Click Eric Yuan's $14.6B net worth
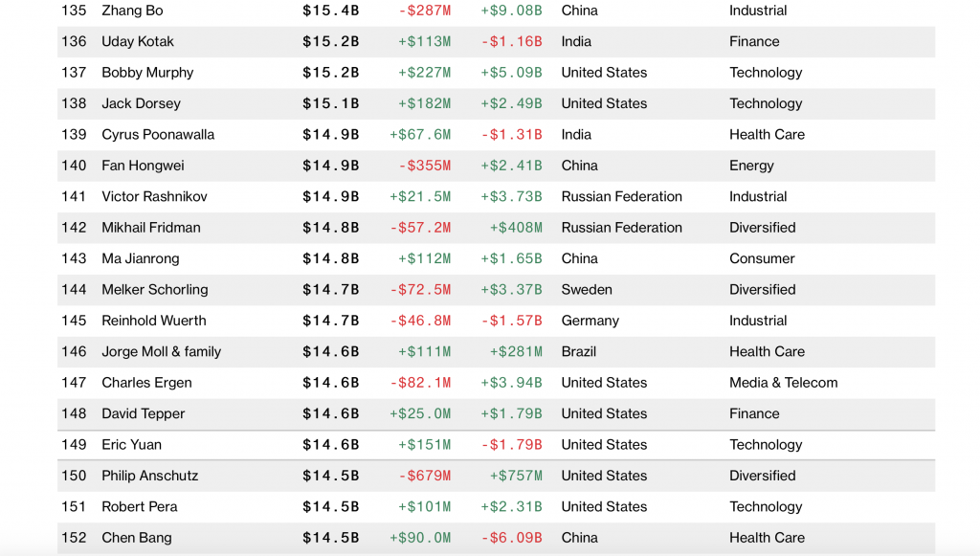 click(x=330, y=445)
